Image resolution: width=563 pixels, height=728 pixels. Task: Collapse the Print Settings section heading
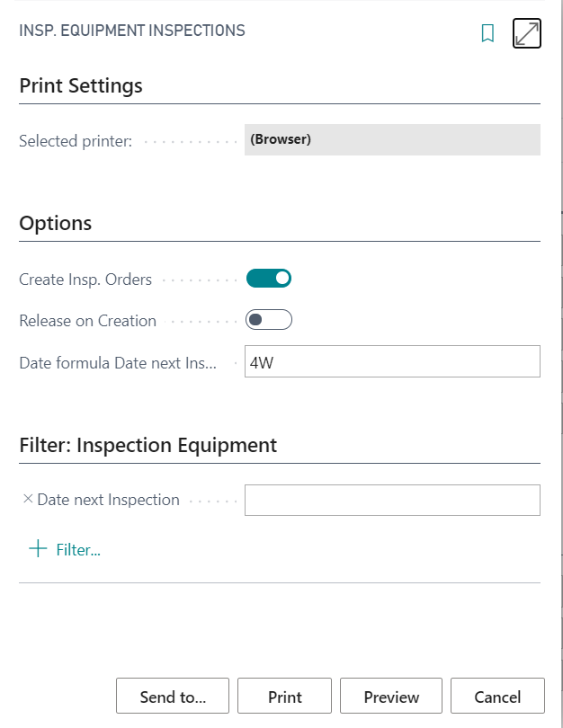pyautogui.click(x=81, y=86)
